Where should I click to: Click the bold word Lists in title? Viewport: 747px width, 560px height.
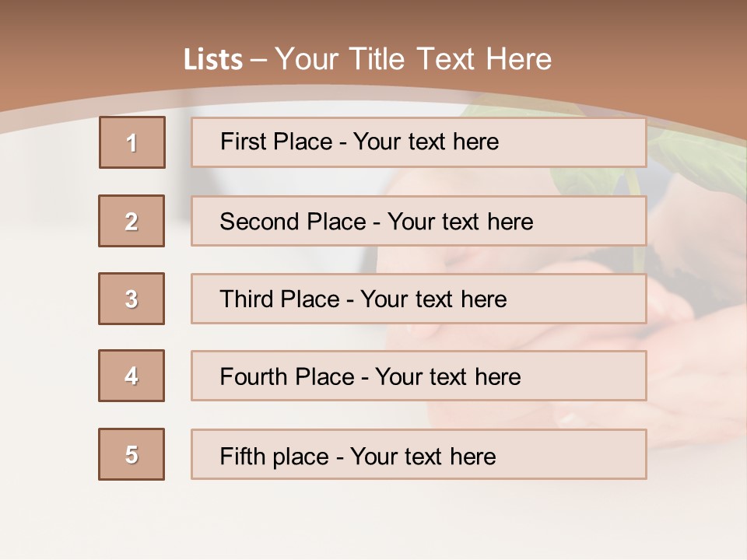(213, 60)
